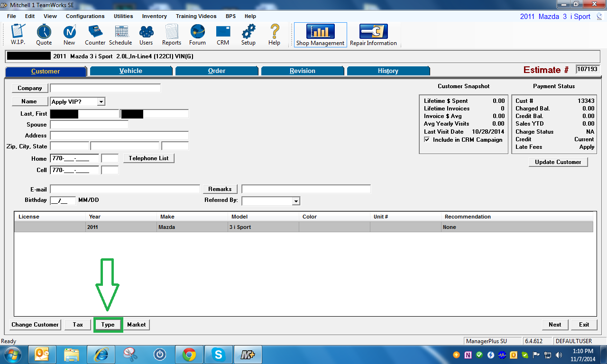Expand the Apply VIP? dropdown
The height and width of the screenshot is (364, 607).
pyautogui.click(x=101, y=101)
